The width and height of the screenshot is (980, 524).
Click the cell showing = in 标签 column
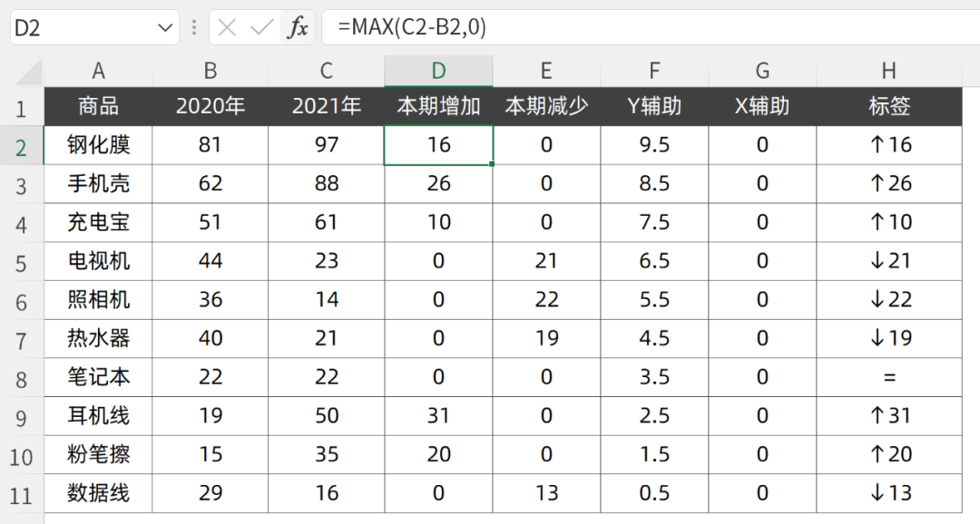pyautogui.click(x=888, y=377)
